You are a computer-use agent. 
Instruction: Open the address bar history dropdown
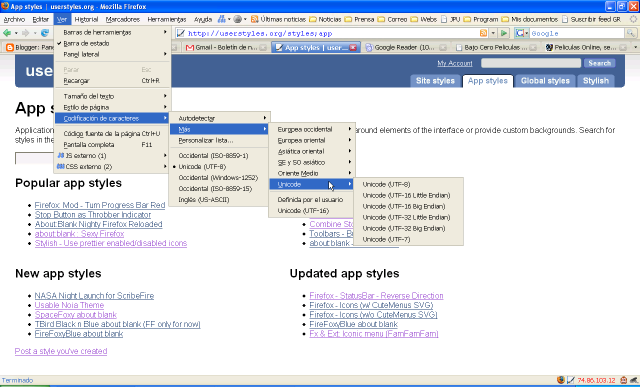(x=493, y=33)
